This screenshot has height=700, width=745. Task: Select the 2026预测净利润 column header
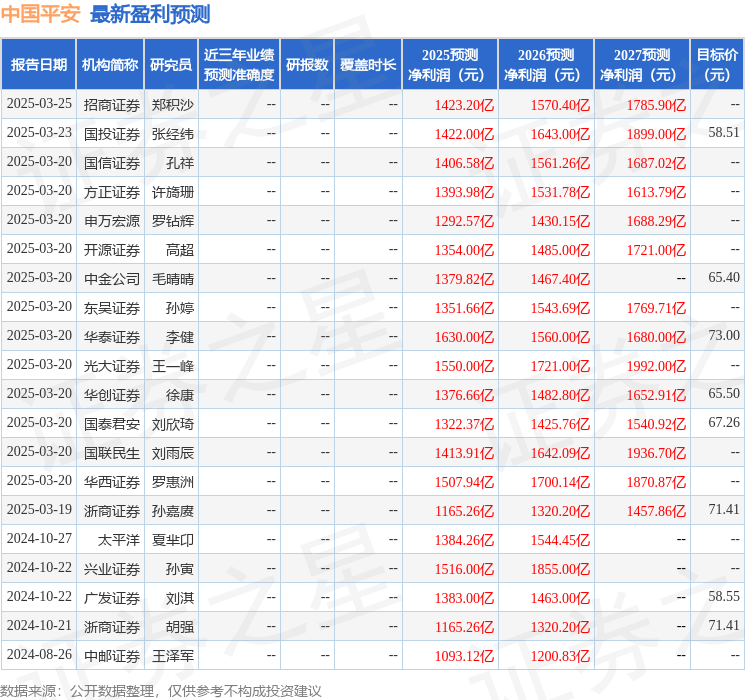[x=546, y=64]
